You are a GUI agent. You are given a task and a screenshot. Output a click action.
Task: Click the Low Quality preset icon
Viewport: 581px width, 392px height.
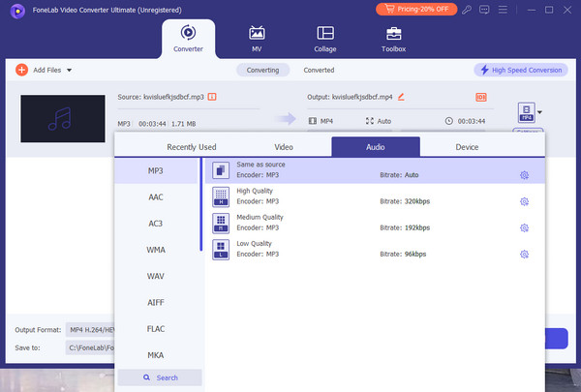pos(221,250)
